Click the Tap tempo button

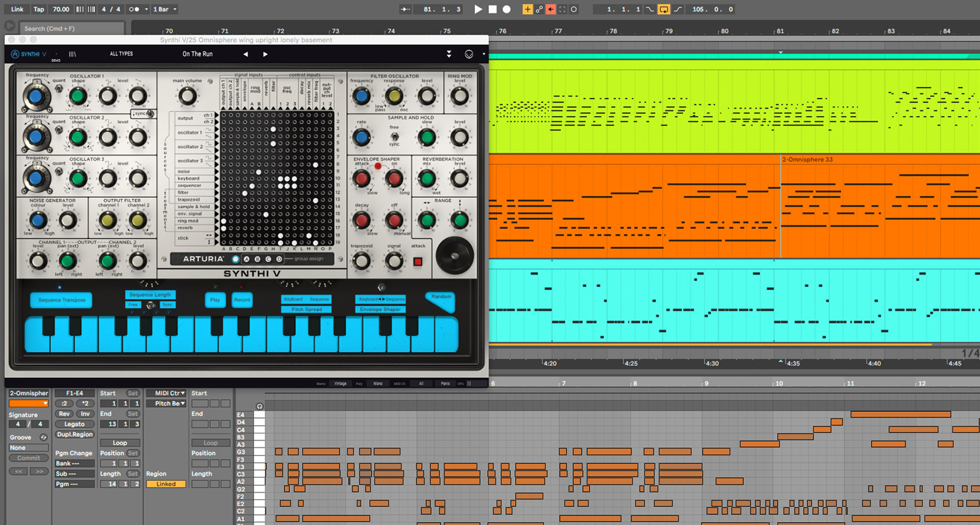click(x=38, y=9)
